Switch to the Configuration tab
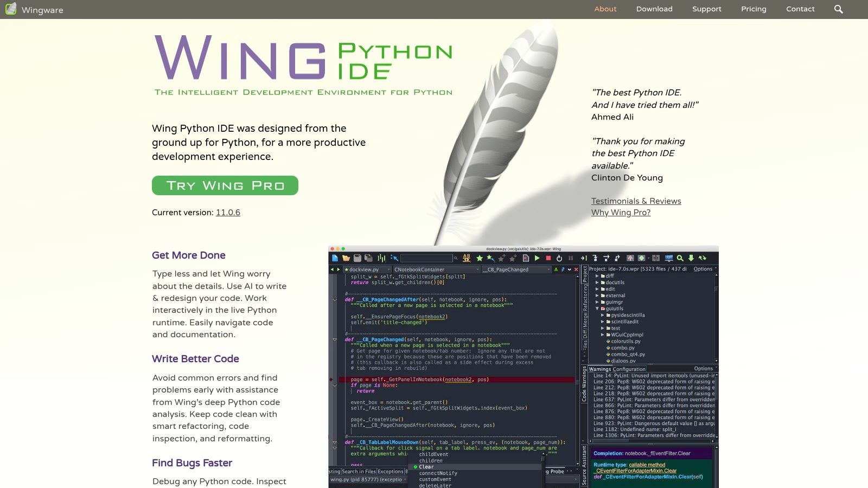The image size is (868, 488). point(629,369)
